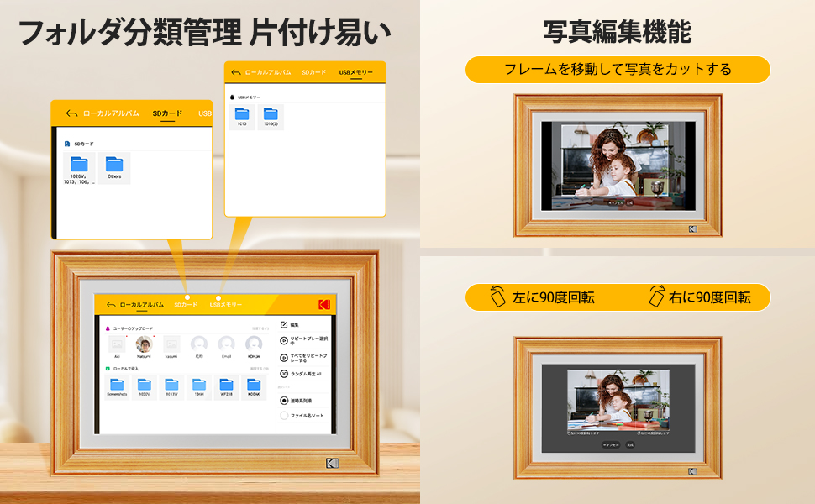Select the Aki user placeholder image

[x=117, y=344]
